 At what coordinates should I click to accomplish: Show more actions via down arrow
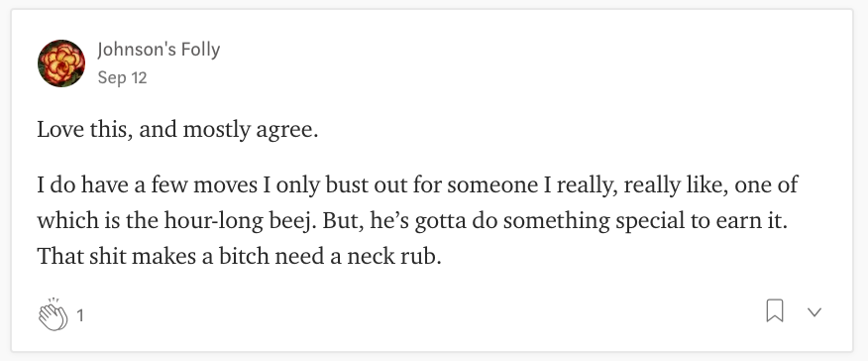[x=814, y=311]
